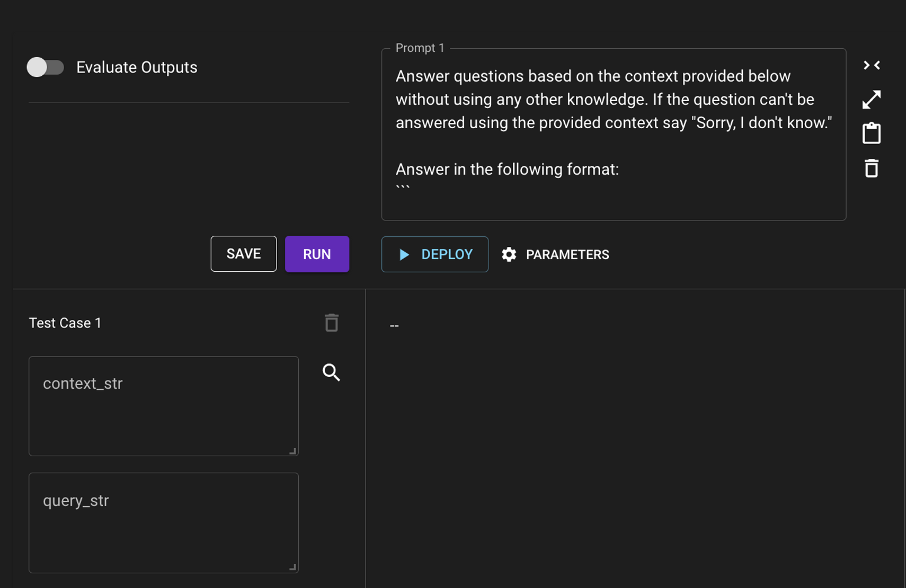Click the query_str field resize handle

(292, 567)
